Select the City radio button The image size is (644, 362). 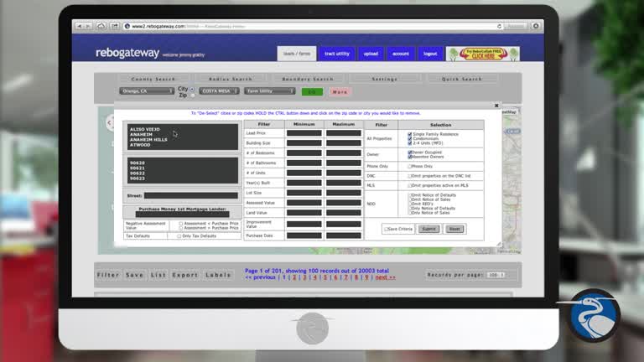point(192,89)
